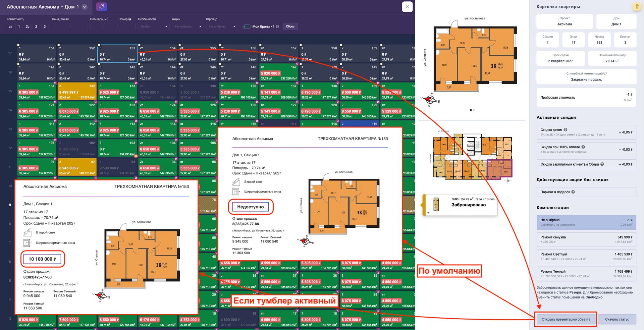Click the Паркинг в подарок help icon
This screenshot has height=330, width=644.
click(x=573, y=192)
